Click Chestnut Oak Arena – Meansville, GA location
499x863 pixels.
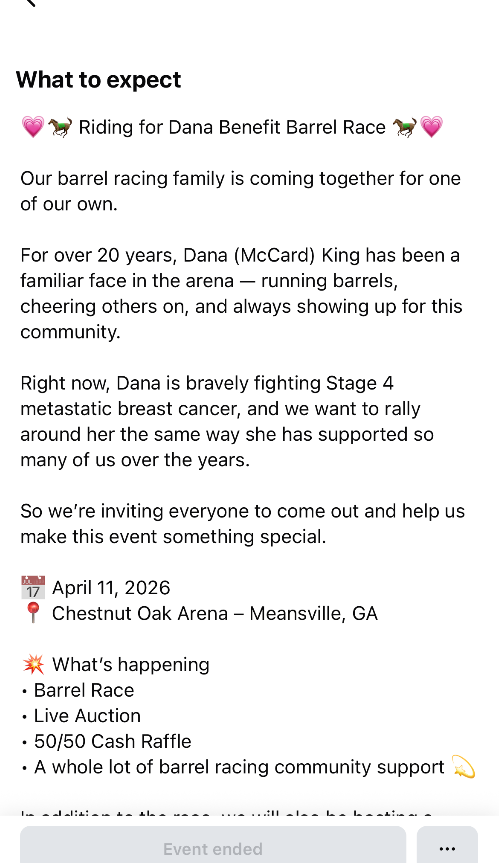click(215, 613)
